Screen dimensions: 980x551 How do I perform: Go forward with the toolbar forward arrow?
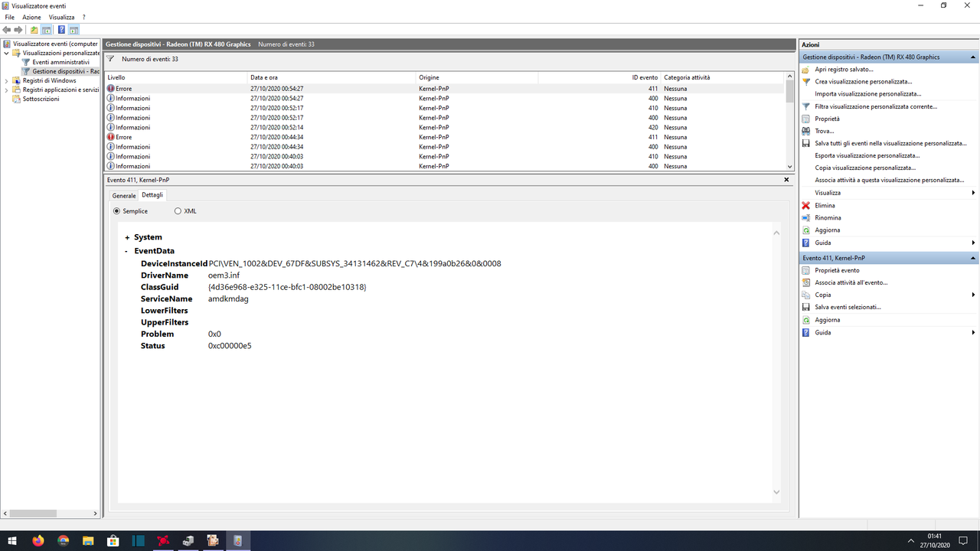(x=18, y=30)
